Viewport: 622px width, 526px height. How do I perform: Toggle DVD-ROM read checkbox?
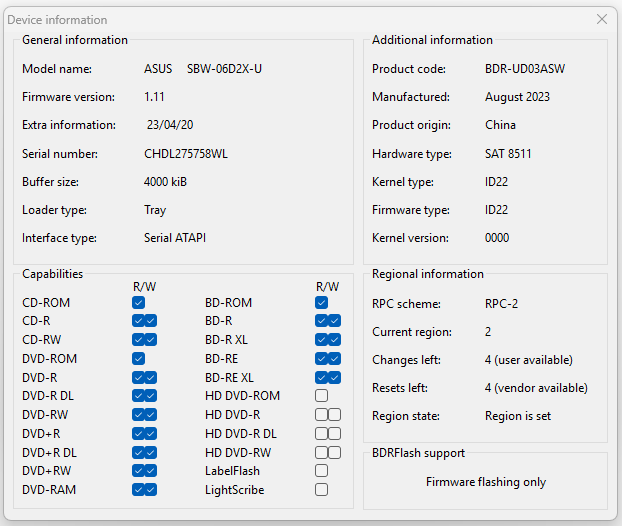click(138, 359)
